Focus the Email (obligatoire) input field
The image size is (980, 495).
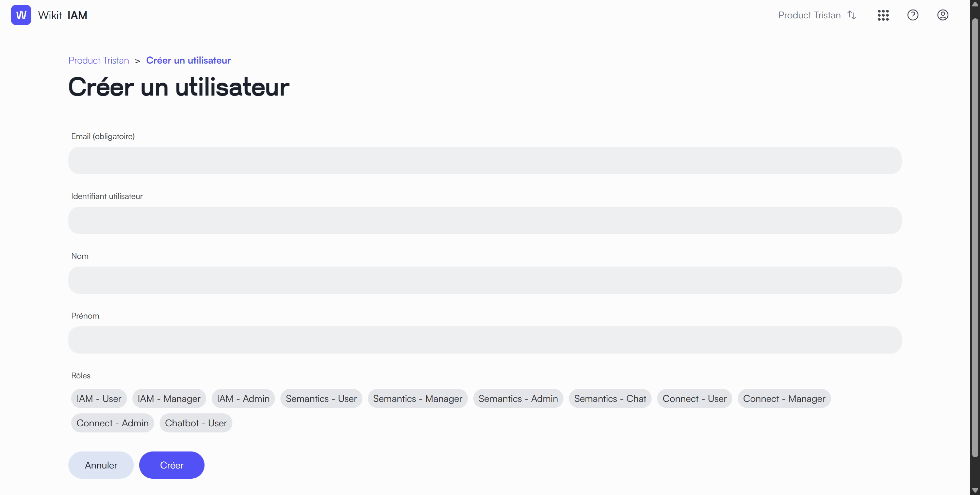(485, 160)
